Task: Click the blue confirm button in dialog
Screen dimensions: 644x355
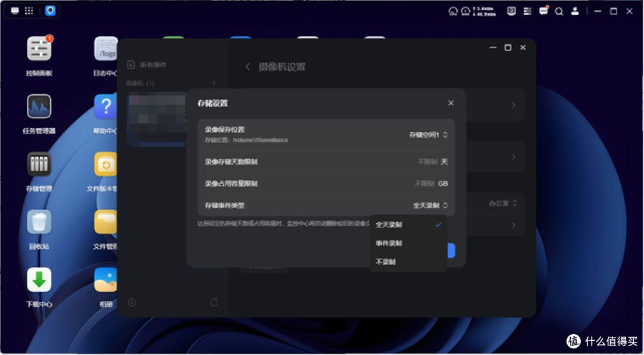Action: tap(451, 251)
